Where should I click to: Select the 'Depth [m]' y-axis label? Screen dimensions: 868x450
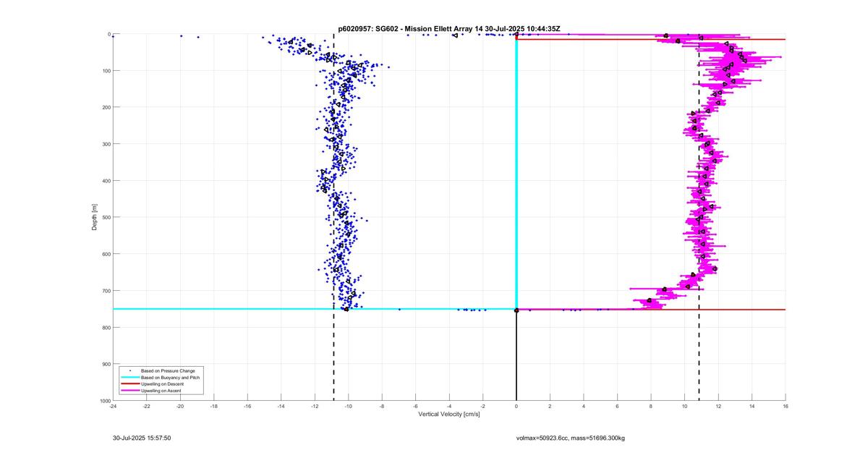[x=95, y=217]
